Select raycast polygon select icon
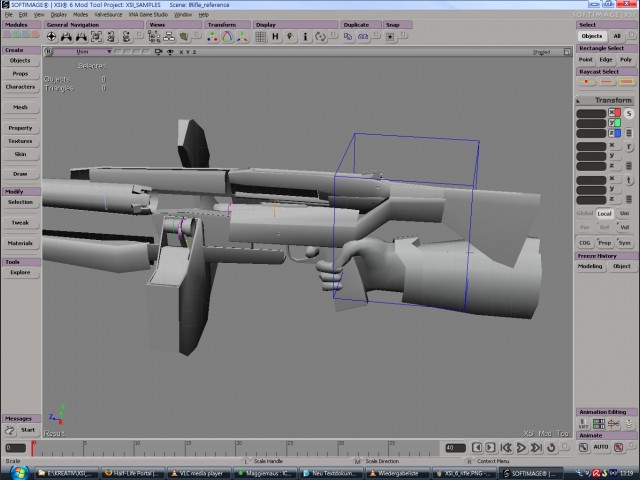The width and height of the screenshot is (640, 480). 626,82
